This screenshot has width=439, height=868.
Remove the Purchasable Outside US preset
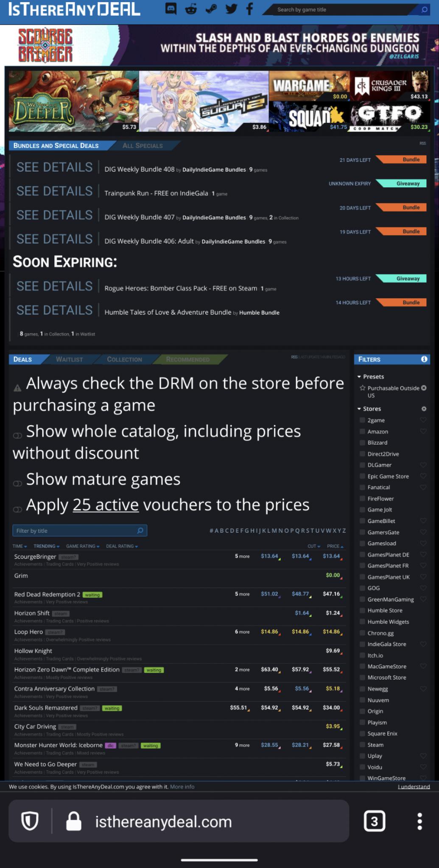click(x=424, y=388)
